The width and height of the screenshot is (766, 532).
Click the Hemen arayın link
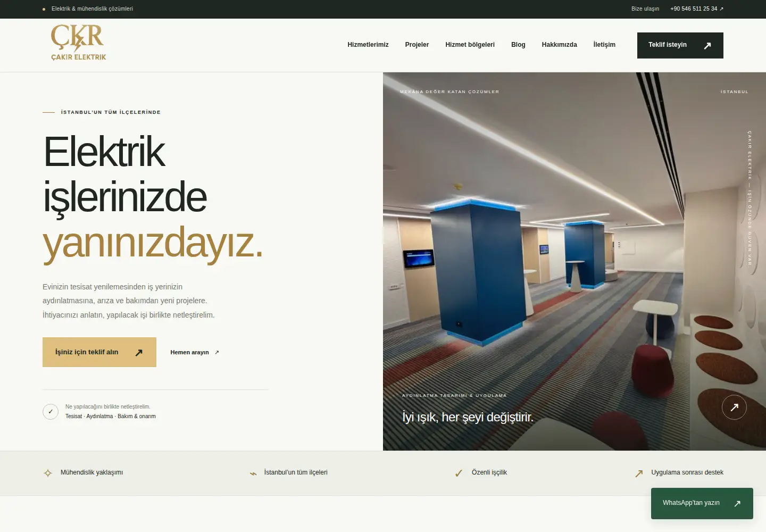[x=195, y=352]
